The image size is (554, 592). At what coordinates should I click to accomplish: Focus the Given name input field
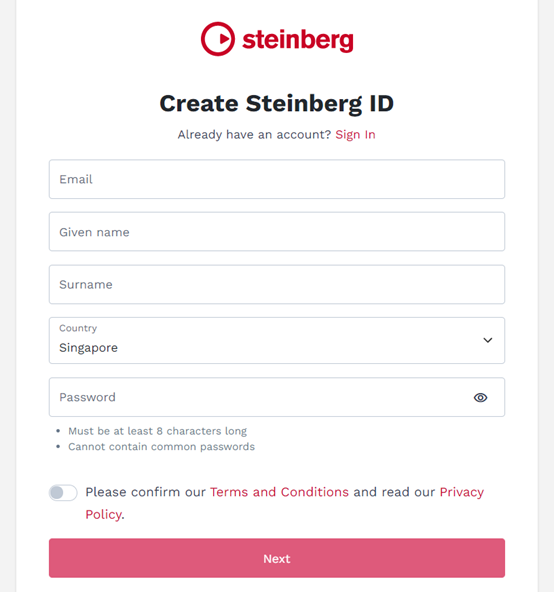point(277,232)
